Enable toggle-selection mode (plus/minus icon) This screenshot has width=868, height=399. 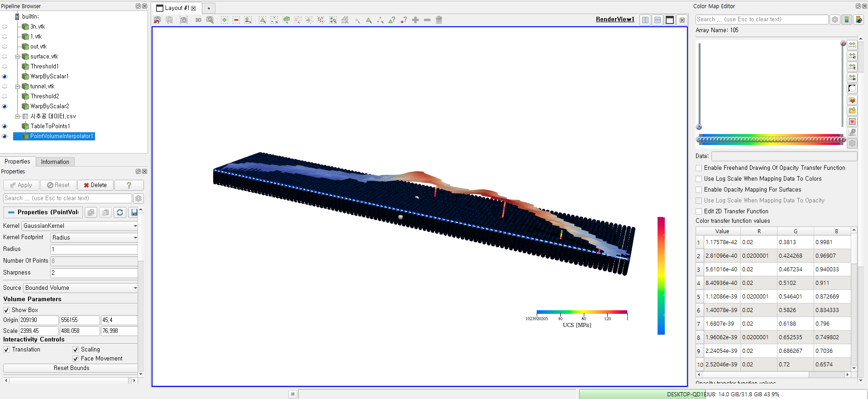(x=248, y=20)
